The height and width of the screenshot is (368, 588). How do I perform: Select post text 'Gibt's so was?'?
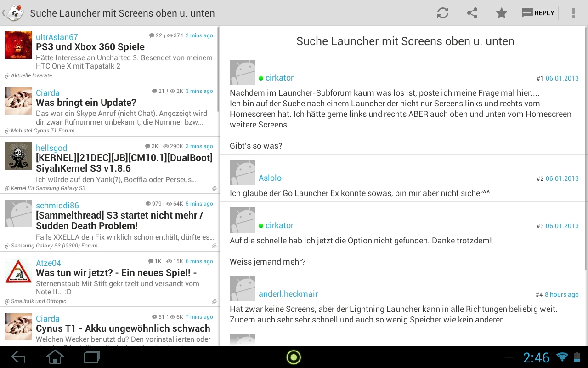coord(256,146)
